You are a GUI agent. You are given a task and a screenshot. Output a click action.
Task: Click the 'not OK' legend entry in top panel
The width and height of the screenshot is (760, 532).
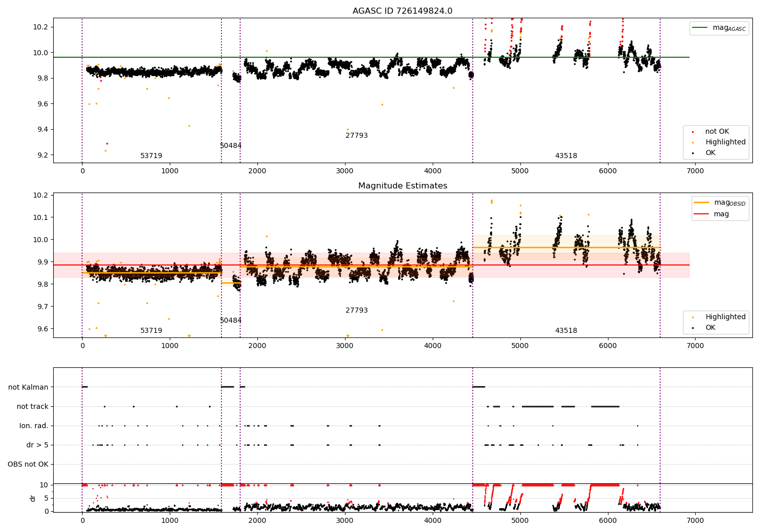[717, 132]
